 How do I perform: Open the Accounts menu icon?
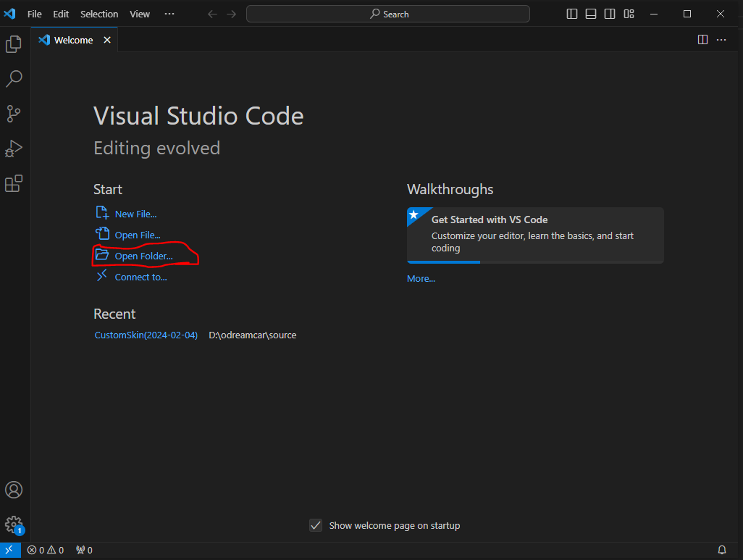point(14,490)
